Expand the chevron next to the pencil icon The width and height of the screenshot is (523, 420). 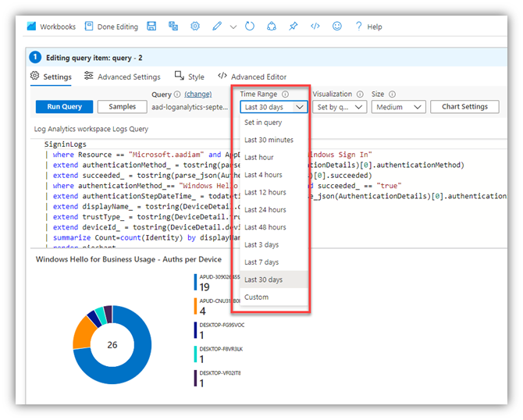233,27
